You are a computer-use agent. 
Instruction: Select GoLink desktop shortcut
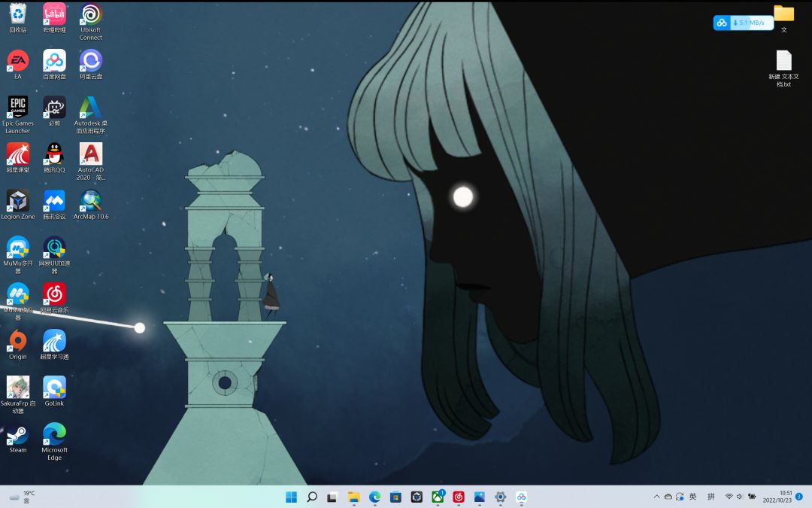tap(54, 391)
